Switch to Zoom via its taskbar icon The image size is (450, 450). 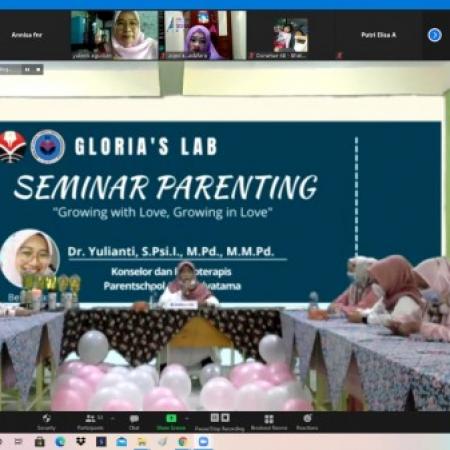[x=203, y=442]
